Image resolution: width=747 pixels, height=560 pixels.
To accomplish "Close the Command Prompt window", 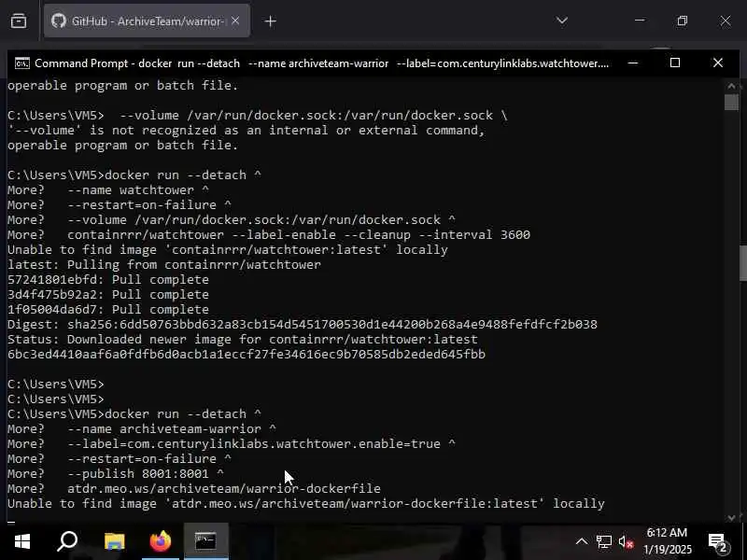I will [x=718, y=63].
